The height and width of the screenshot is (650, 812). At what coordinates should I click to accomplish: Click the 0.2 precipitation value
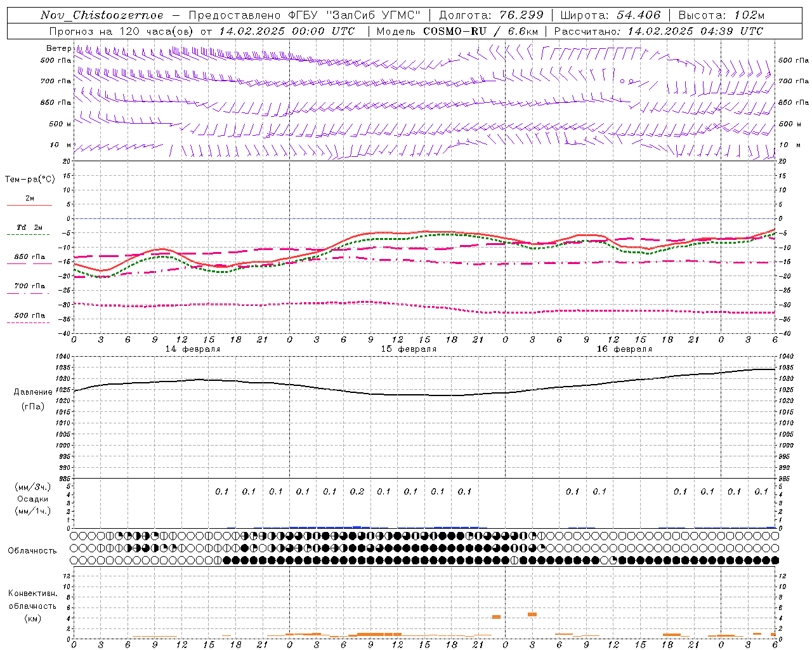click(357, 491)
